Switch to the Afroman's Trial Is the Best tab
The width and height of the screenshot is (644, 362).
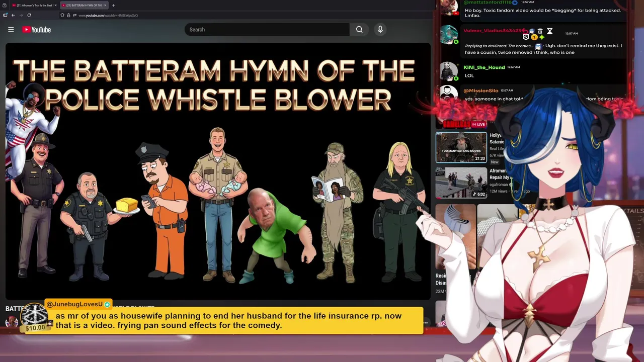tap(34, 5)
